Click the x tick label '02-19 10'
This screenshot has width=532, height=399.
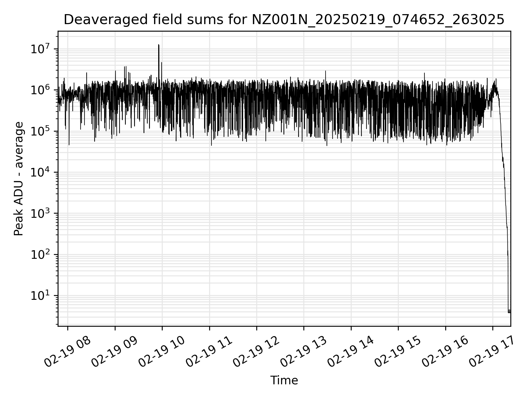(x=162, y=352)
